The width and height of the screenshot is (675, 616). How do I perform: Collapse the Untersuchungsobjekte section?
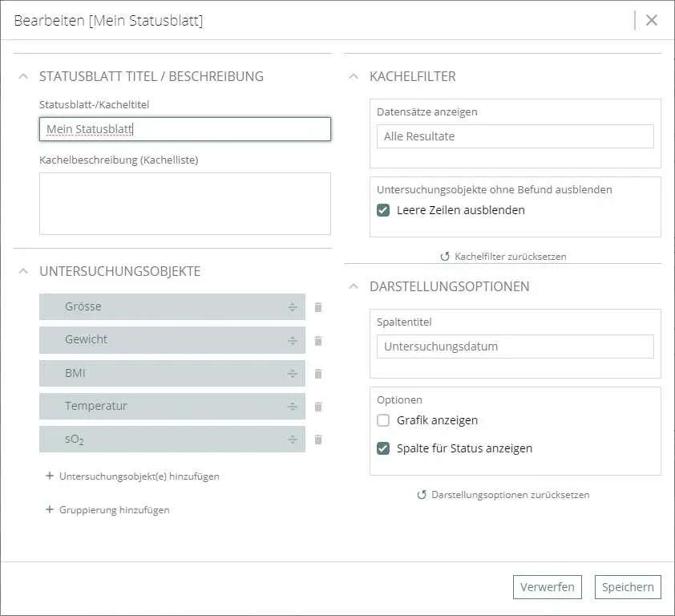tap(24, 271)
